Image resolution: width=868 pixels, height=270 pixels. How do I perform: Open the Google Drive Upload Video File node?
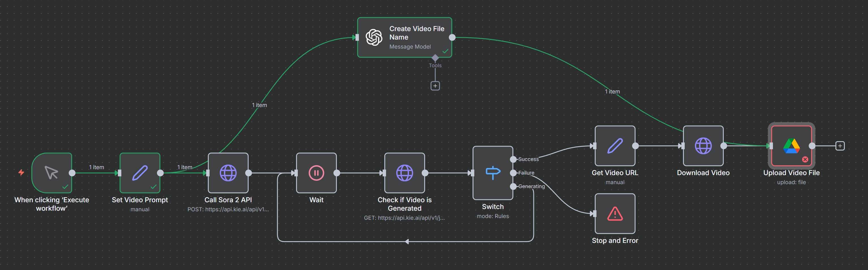pos(792,146)
